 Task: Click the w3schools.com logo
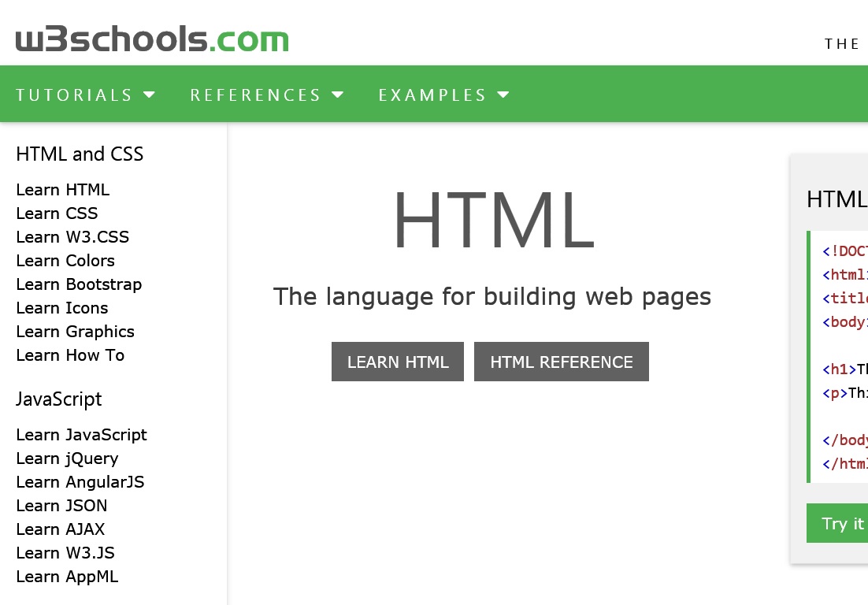(151, 38)
